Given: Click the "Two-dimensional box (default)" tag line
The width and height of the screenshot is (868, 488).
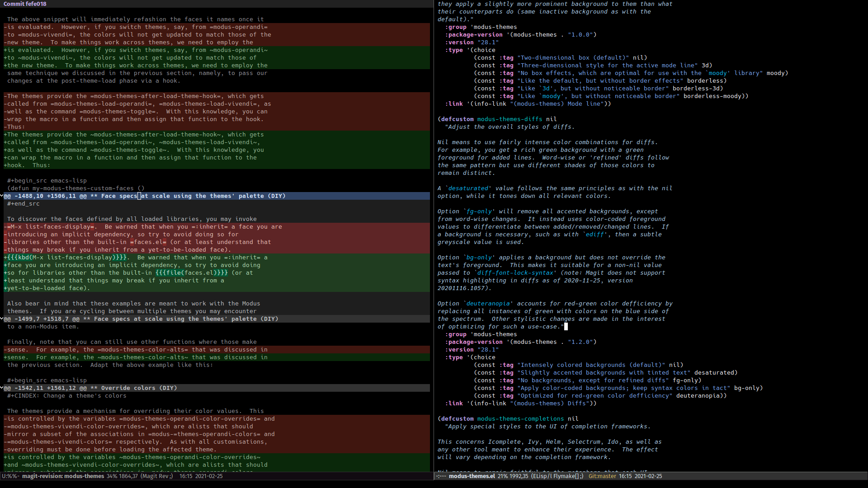Looking at the screenshot, I should point(561,58).
